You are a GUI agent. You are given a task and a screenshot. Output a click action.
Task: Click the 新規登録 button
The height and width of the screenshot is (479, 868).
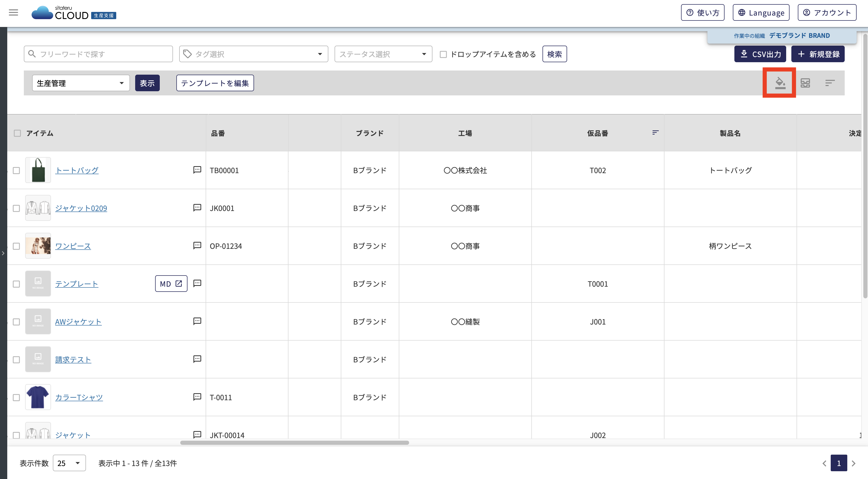pyautogui.click(x=818, y=54)
